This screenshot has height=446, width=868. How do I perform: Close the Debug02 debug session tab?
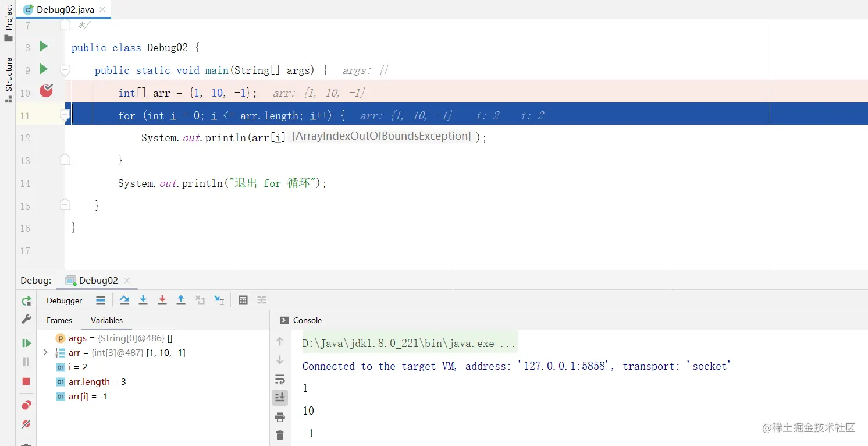pyautogui.click(x=127, y=281)
